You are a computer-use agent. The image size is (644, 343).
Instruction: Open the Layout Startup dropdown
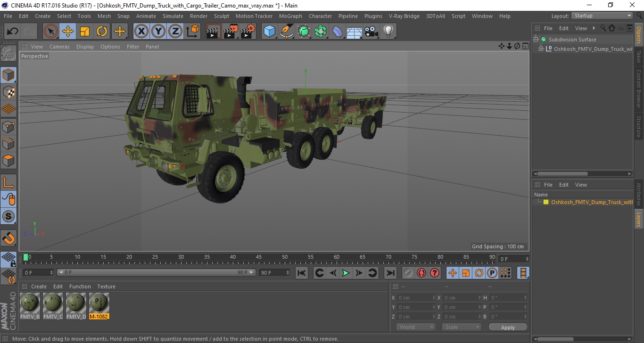coord(603,16)
